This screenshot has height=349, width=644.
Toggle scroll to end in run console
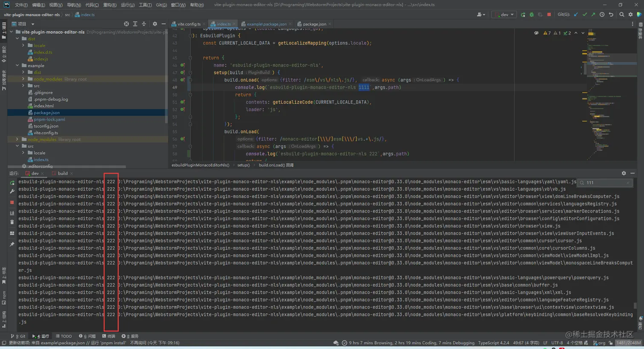(12, 213)
